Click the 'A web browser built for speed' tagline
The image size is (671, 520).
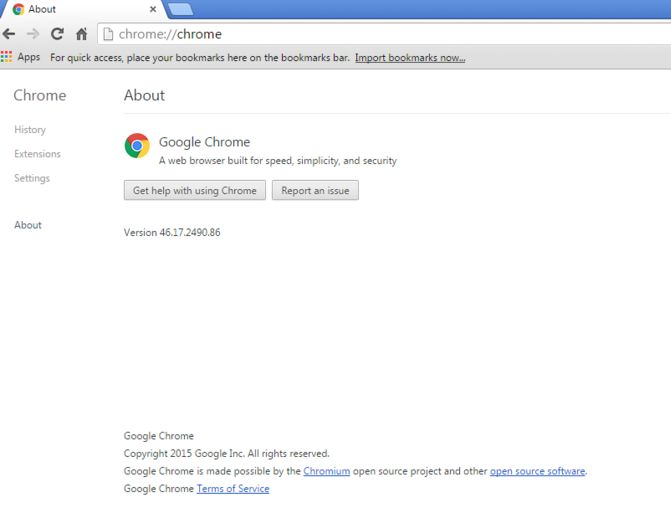click(x=278, y=160)
